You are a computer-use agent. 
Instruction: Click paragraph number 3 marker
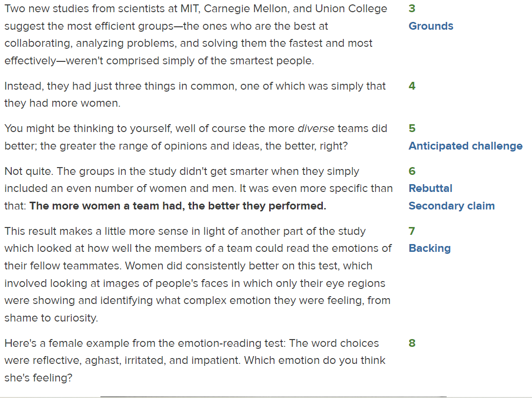tap(412, 9)
